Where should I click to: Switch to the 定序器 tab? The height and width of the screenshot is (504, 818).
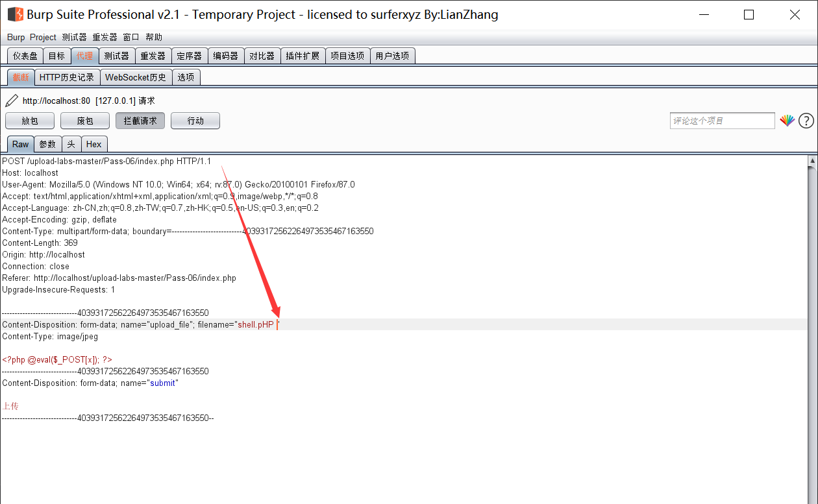click(190, 56)
